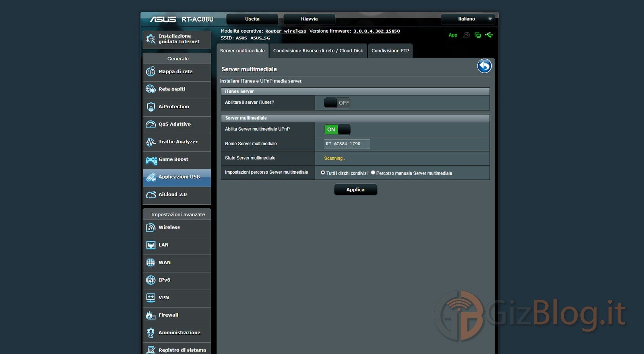Click the VPN monitor icon
Image resolution: width=644 pixels, height=354 pixels.
pos(151,298)
